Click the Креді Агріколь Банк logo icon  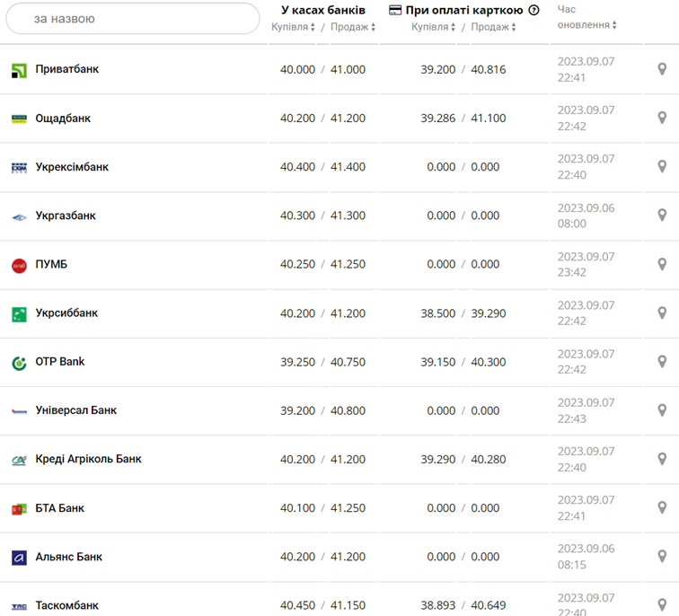pyautogui.click(x=19, y=460)
